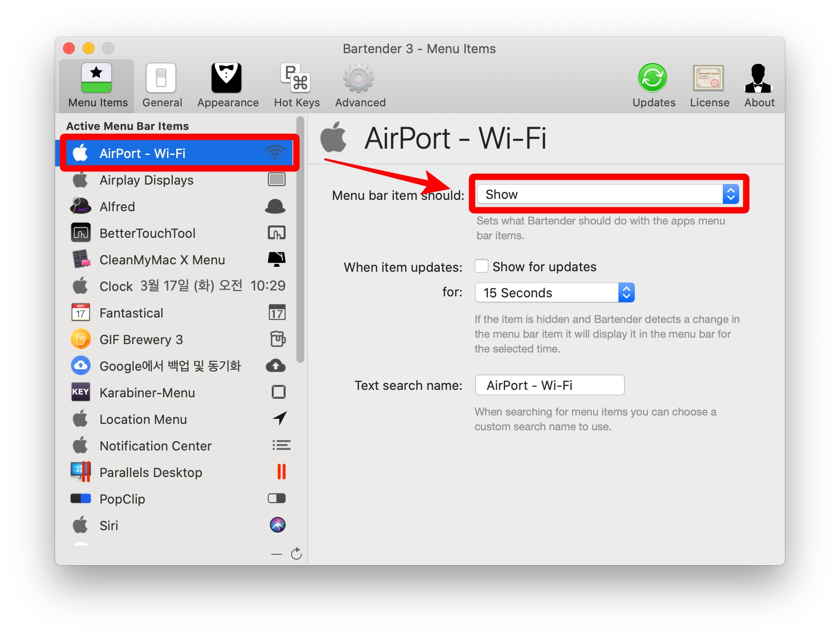Click the Siri orb icon
The width and height of the screenshot is (840, 638).
(278, 525)
